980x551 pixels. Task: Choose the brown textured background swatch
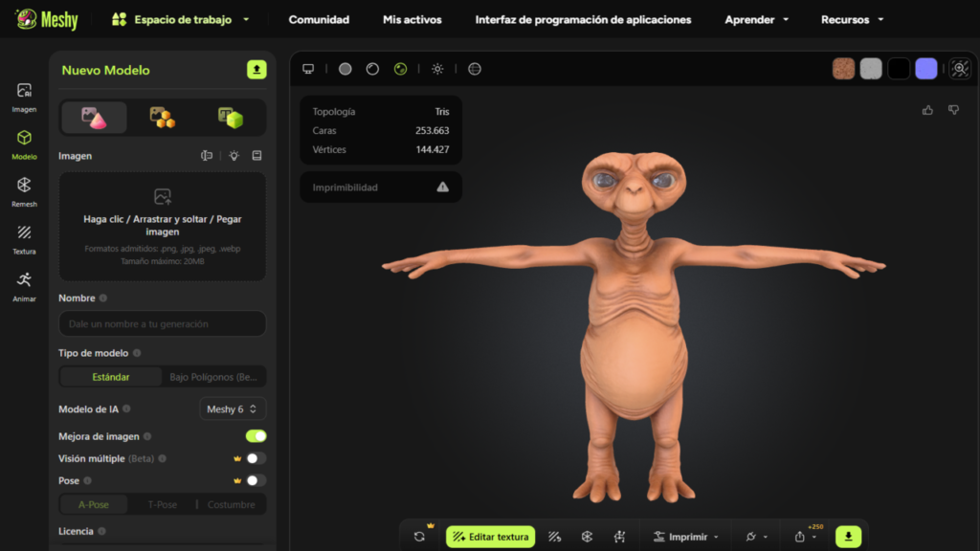pyautogui.click(x=843, y=69)
